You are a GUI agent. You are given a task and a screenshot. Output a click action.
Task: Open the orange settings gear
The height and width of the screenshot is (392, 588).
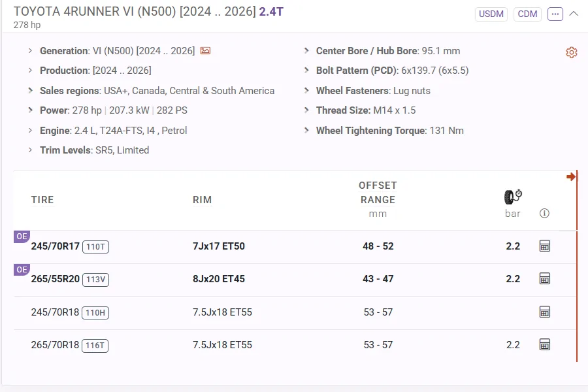[572, 53]
